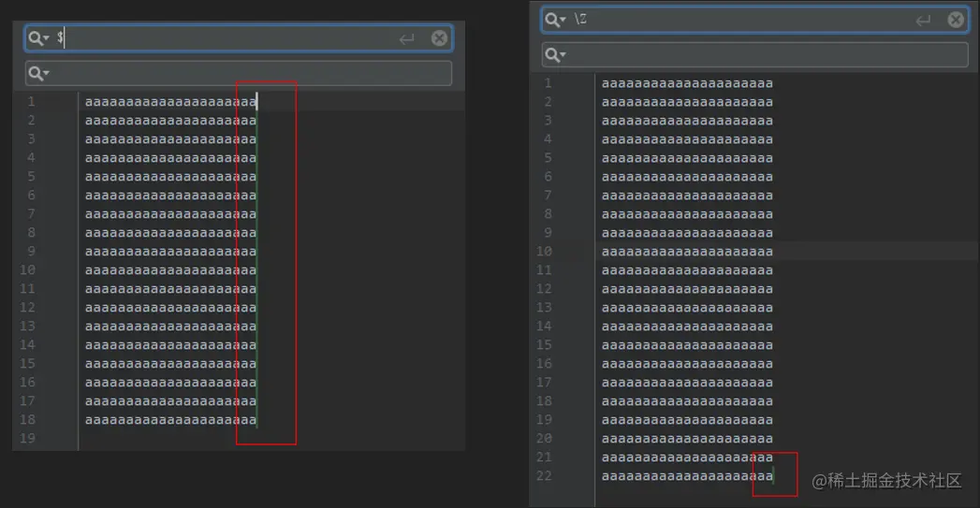The height and width of the screenshot is (508, 980).
Task: Open replace history dropdown below the '$' search field
Action: (38, 74)
